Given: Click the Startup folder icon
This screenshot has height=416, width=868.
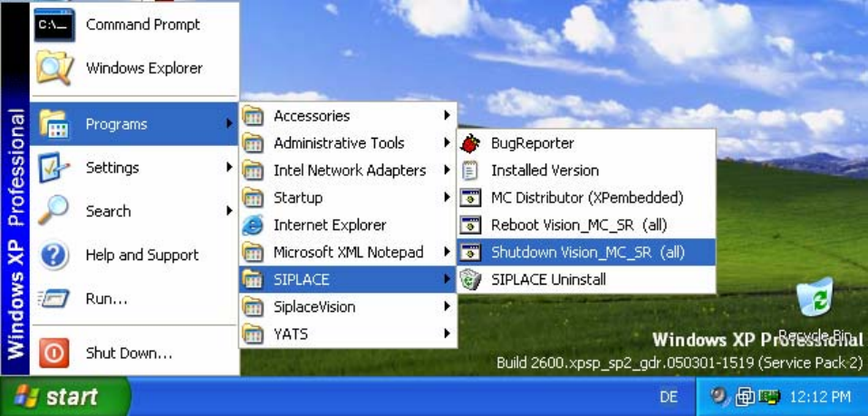Looking at the screenshot, I should [253, 198].
